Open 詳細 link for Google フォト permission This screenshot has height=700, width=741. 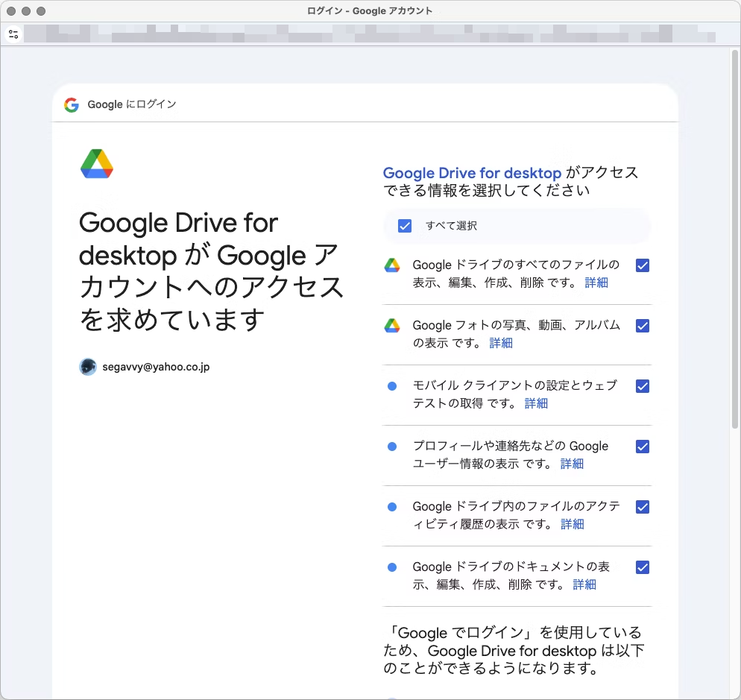501,343
